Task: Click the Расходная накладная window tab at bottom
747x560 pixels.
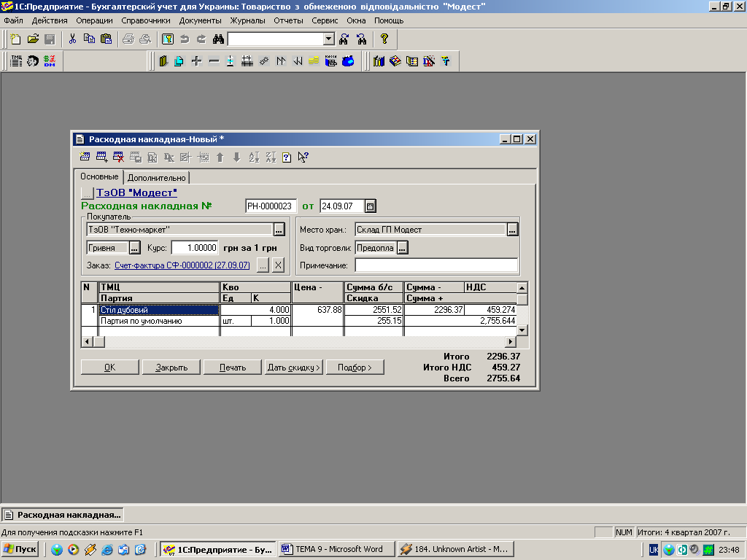Action: [x=63, y=515]
